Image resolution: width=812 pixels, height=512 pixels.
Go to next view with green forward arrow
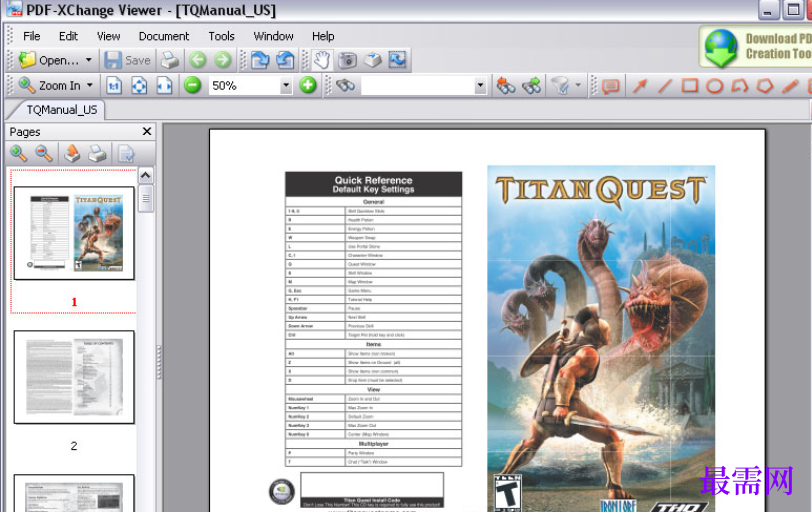[223, 60]
